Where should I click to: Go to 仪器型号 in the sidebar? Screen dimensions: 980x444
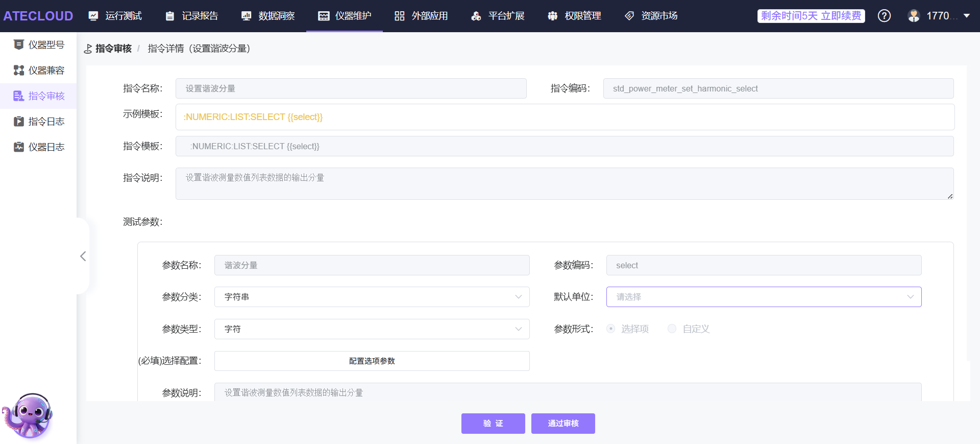pos(38,44)
